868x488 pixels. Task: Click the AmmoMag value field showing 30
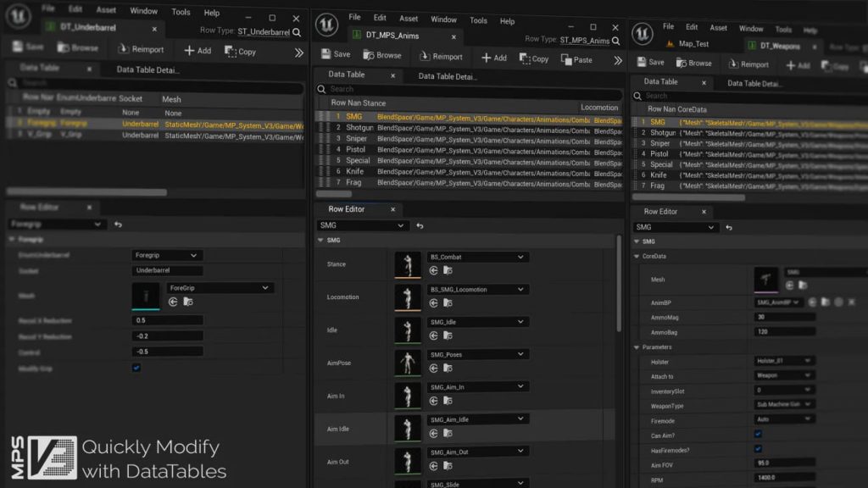[x=784, y=317]
